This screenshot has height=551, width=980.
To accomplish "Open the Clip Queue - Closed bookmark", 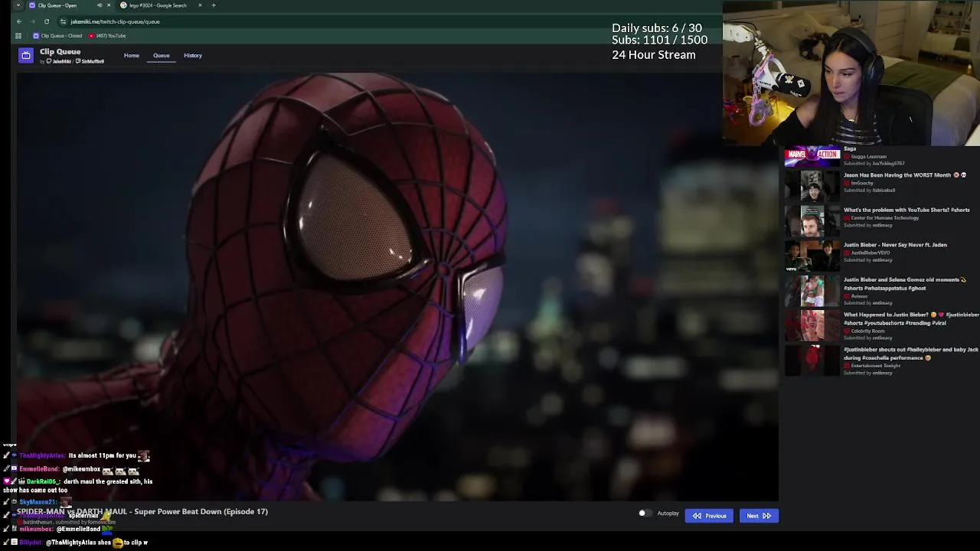I will [58, 35].
